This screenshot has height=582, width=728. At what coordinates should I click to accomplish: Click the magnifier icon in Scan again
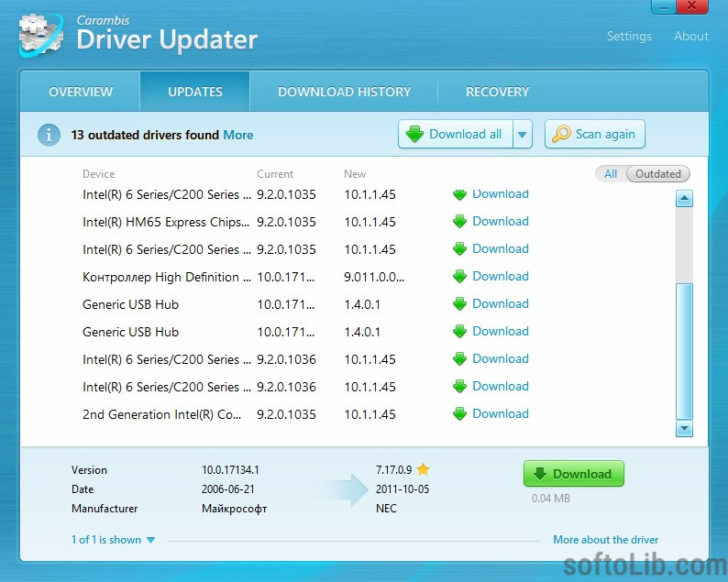pos(561,134)
